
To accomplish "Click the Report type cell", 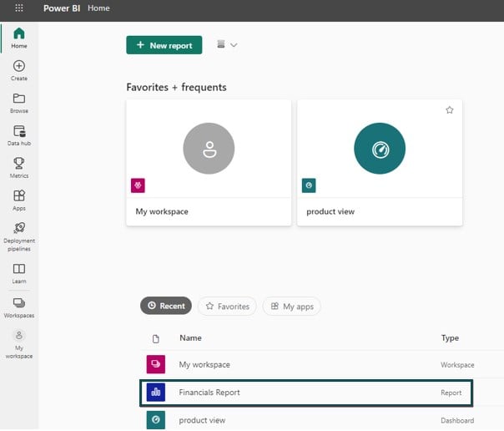I will point(451,393).
